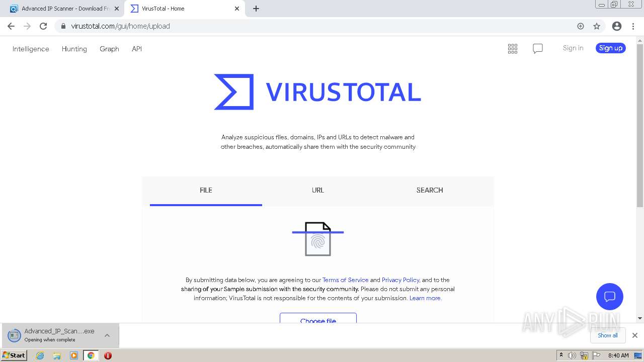The width and height of the screenshot is (644, 362).
Task: Open the apps grid icon
Action: [x=513, y=49]
